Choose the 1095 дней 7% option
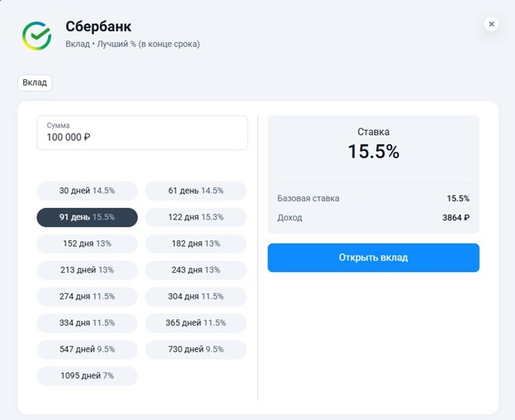 coord(87,375)
